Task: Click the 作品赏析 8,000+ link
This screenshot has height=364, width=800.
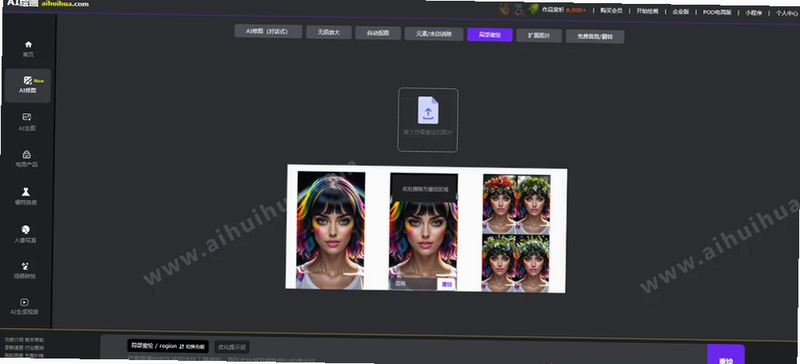Action: (x=563, y=10)
